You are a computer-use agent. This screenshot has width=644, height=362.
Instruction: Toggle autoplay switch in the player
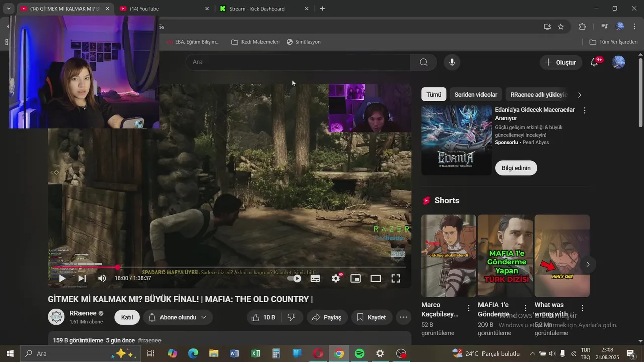point(295,278)
